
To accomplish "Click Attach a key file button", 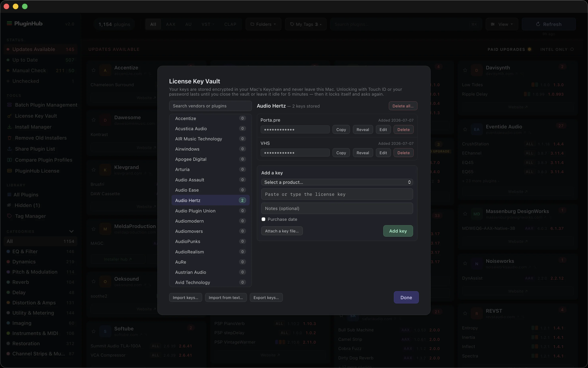I will (282, 231).
